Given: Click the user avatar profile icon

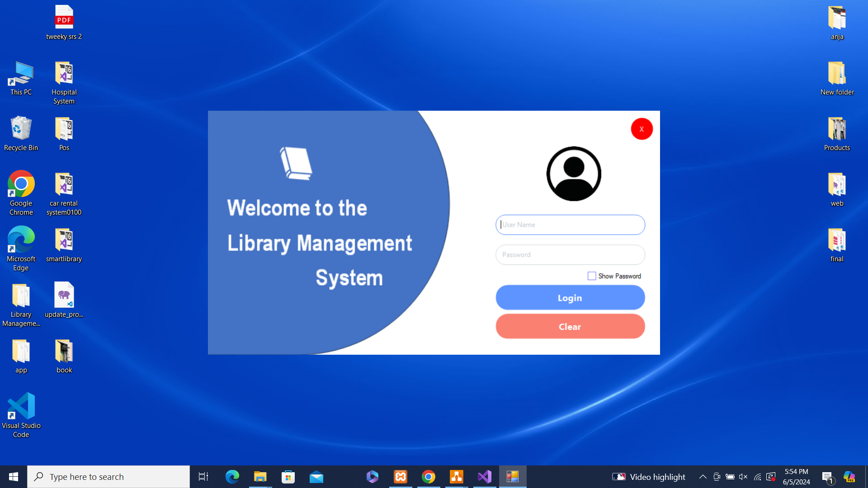Looking at the screenshot, I should click(x=574, y=174).
